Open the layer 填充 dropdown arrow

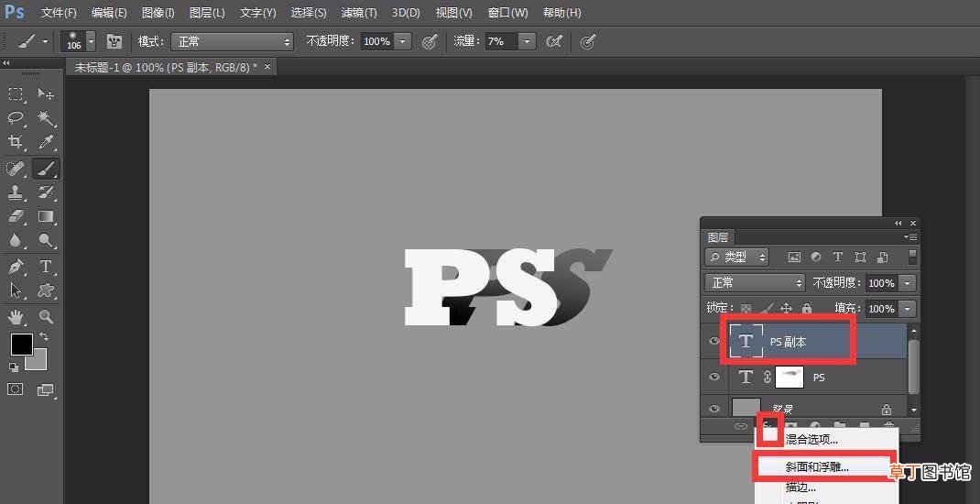pyautogui.click(x=908, y=308)
